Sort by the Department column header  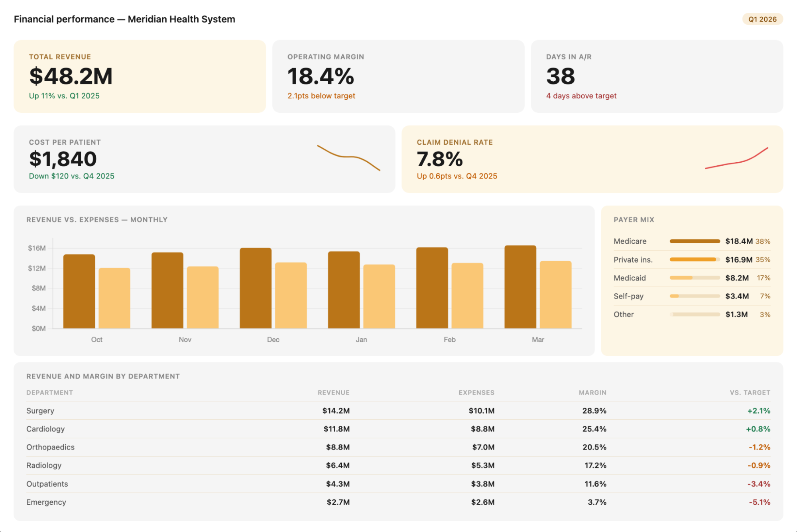(49, 393)
